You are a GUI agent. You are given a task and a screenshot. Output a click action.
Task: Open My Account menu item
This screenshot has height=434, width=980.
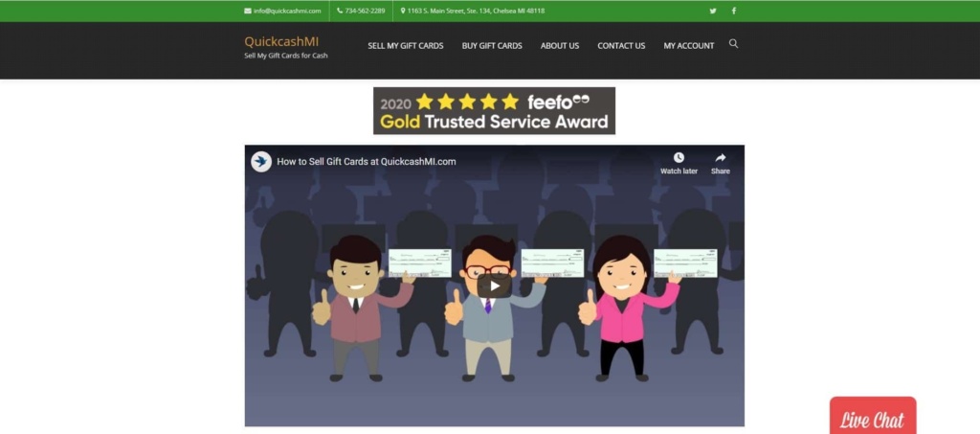689,46
